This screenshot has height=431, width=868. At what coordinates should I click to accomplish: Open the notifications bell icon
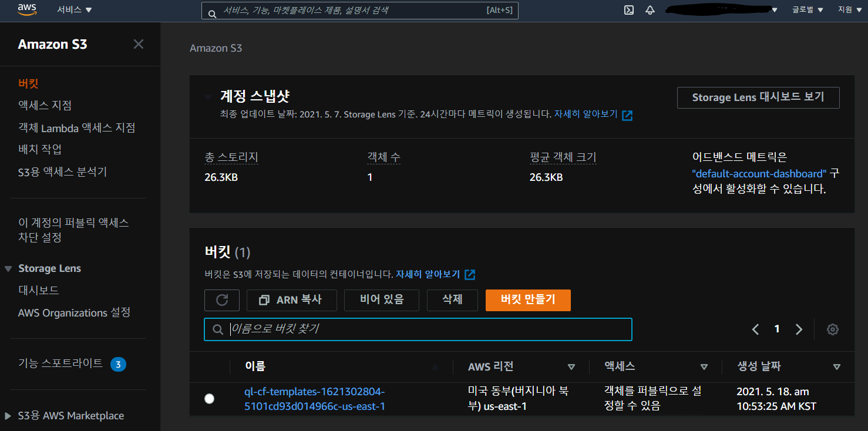coord(650,10)
